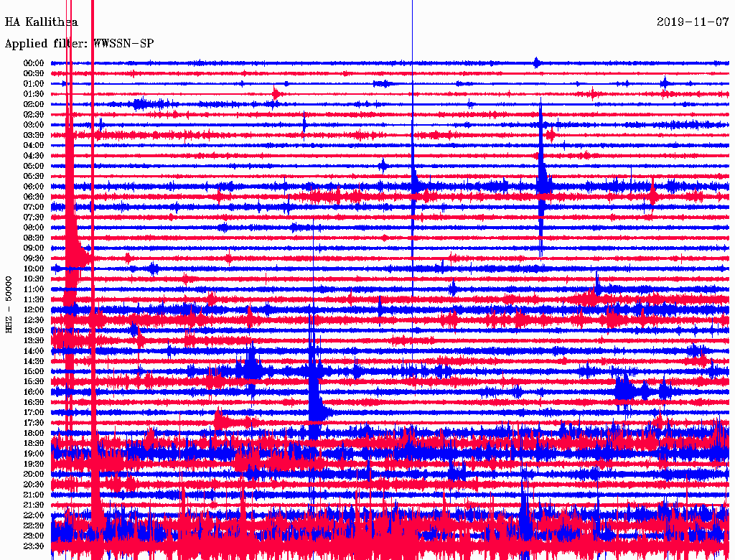Click the 12:00 time label
Screen dimensions: 735x560
coord(34,309)
